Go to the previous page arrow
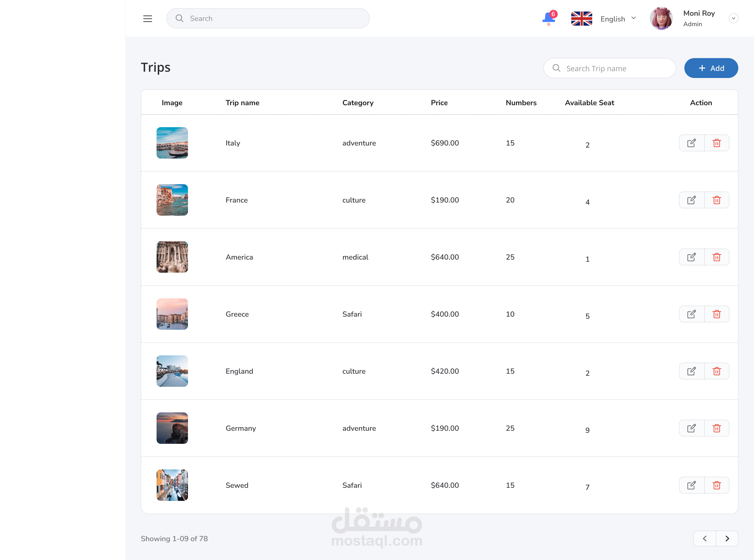This screenshot has width=754, height=560. click(705, 538)
